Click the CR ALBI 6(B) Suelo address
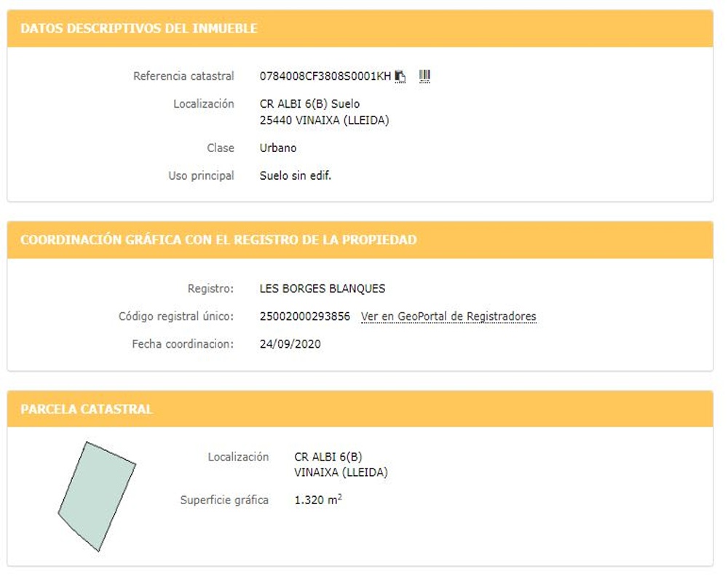This screenshot has height=582, width=728. pos(309,104)
